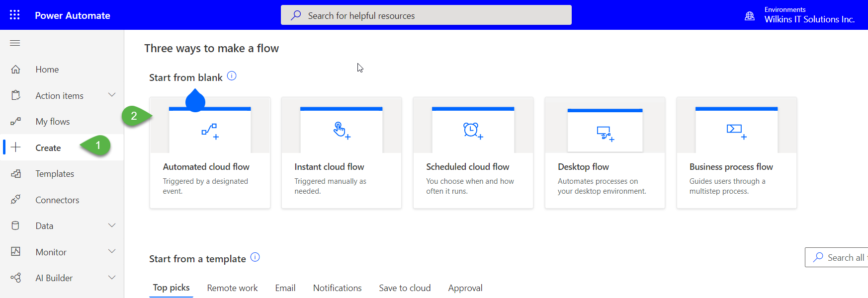This screenshot has height=298, width=868.
Task: Click the Action items label
Action: click(x=60, y=95)
